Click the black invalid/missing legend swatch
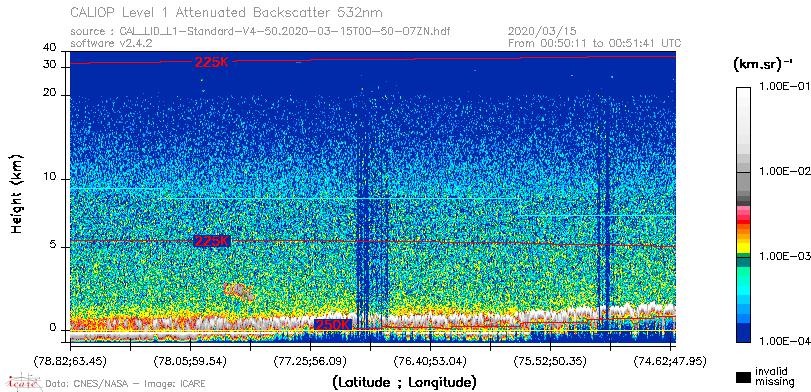811x392 pixels. (x=743, y=377)
